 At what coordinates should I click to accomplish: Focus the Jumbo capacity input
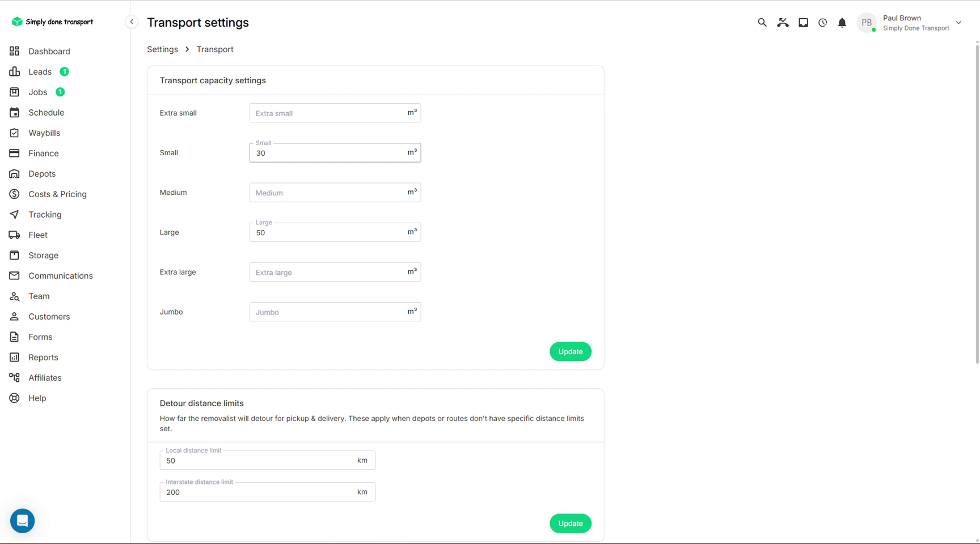click(x=335, y=312)
